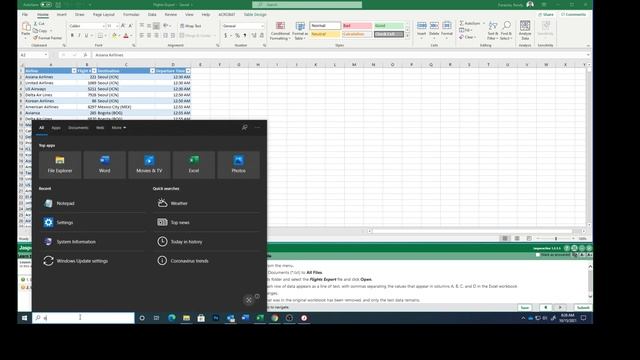
Task: Toggle Underline formatting in ribbon
Action: coord(86,36)
